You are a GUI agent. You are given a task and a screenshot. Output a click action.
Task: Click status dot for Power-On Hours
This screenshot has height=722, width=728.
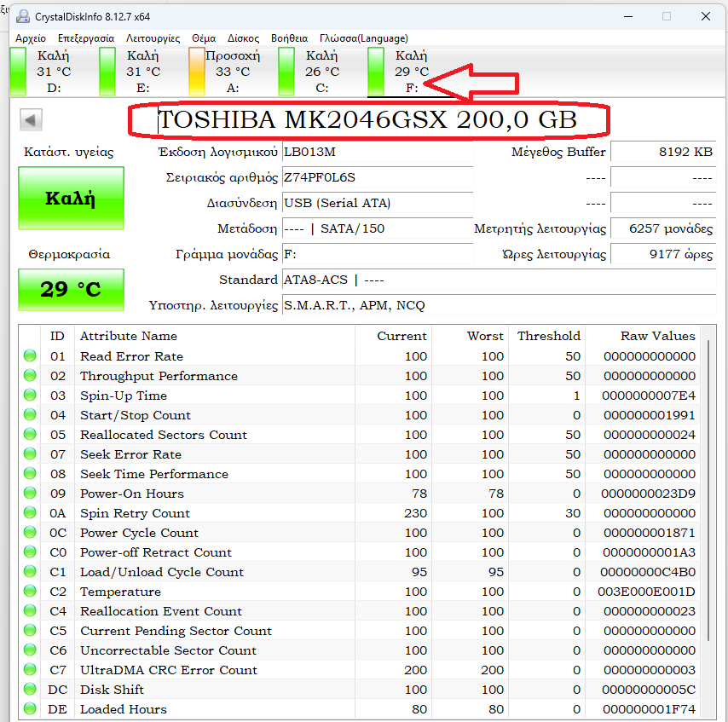click(30, 493)
